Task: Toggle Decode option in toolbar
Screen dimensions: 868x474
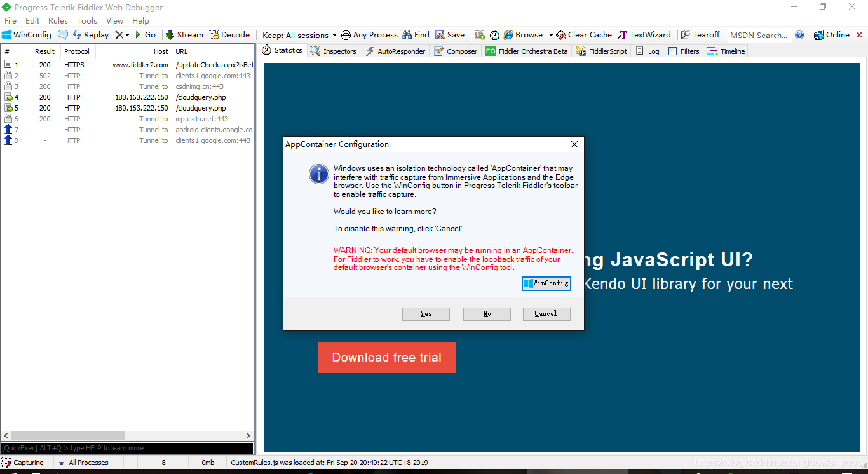Action: (x=229, y=35)
